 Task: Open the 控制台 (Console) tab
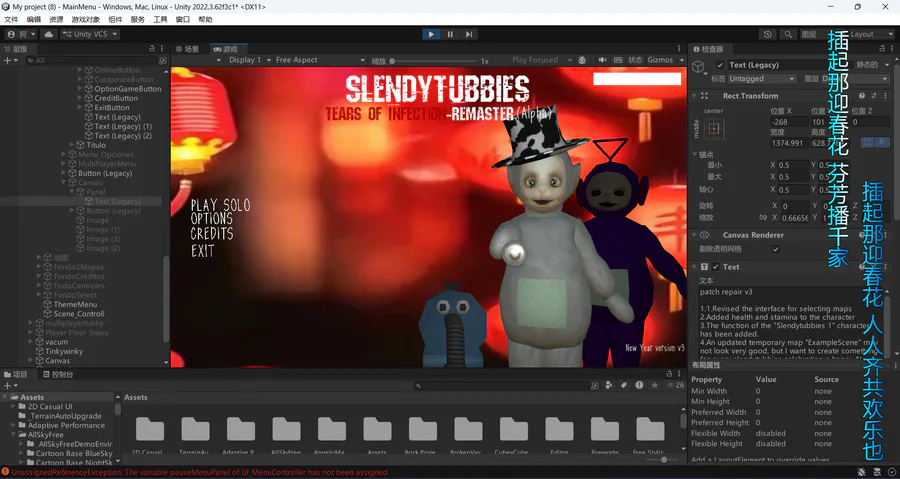click(58, 375)
